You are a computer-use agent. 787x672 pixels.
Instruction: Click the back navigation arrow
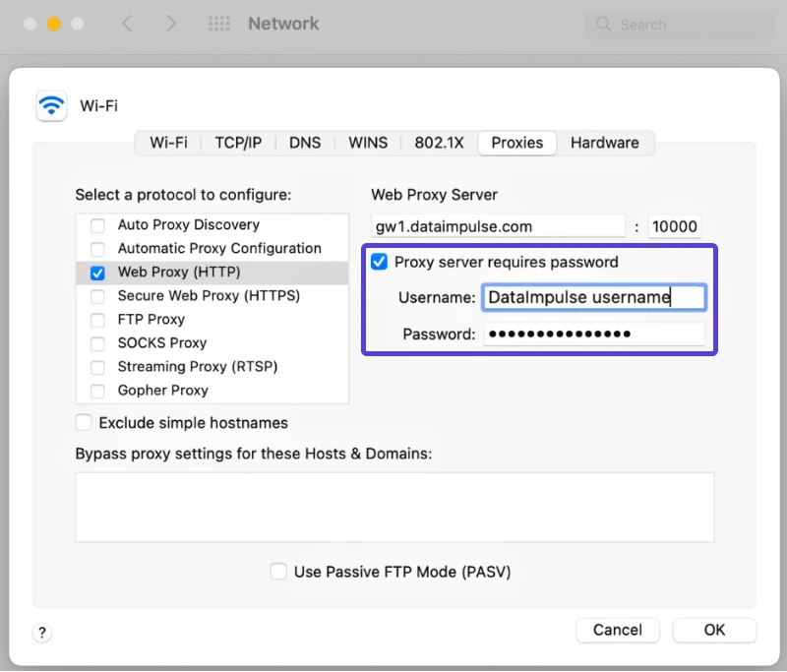pyautogui.click(x=128, y=23)
